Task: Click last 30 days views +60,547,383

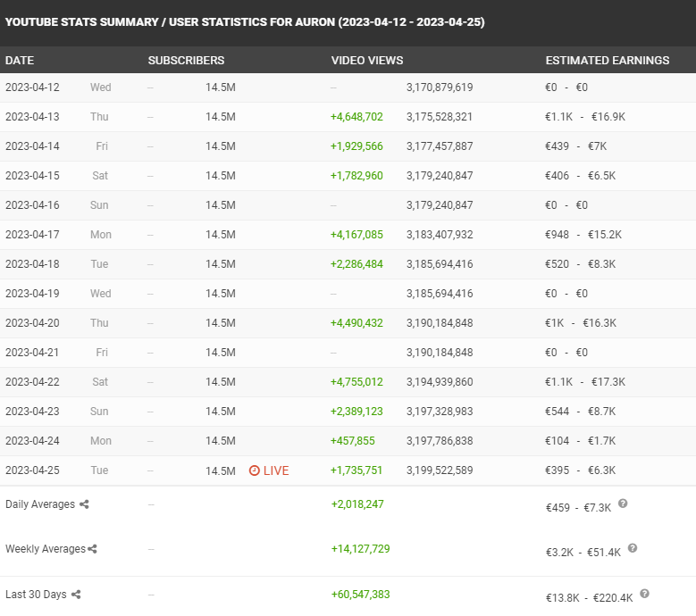Action: click(360, 595)
